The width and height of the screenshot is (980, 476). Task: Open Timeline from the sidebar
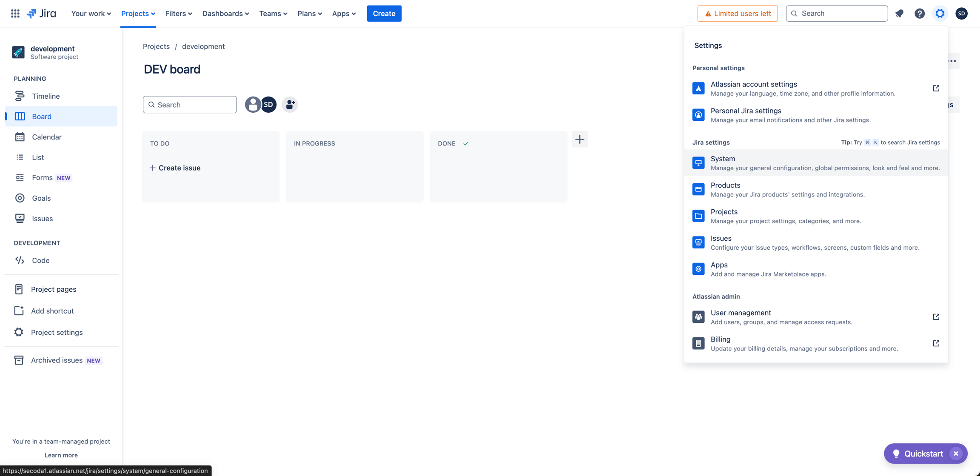(x=46, y=96)
